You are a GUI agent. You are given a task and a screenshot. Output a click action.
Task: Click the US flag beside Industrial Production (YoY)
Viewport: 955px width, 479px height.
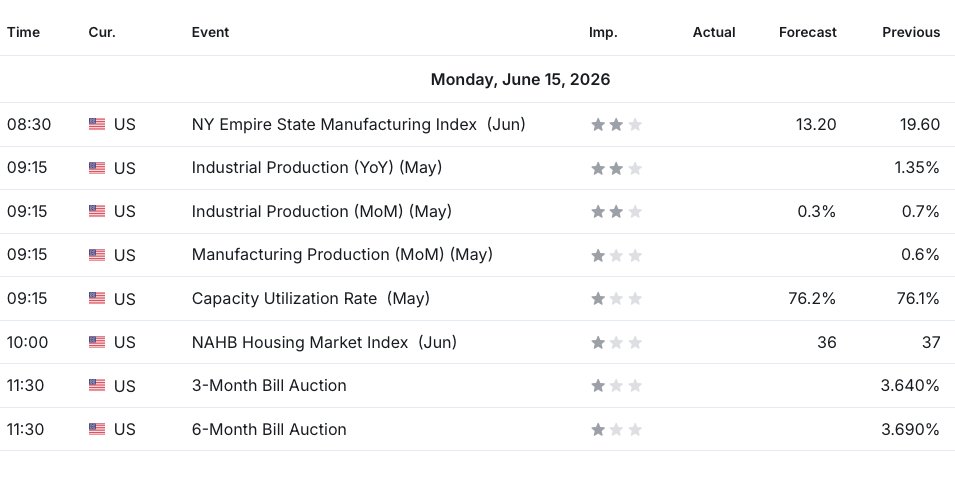(97, 168)
